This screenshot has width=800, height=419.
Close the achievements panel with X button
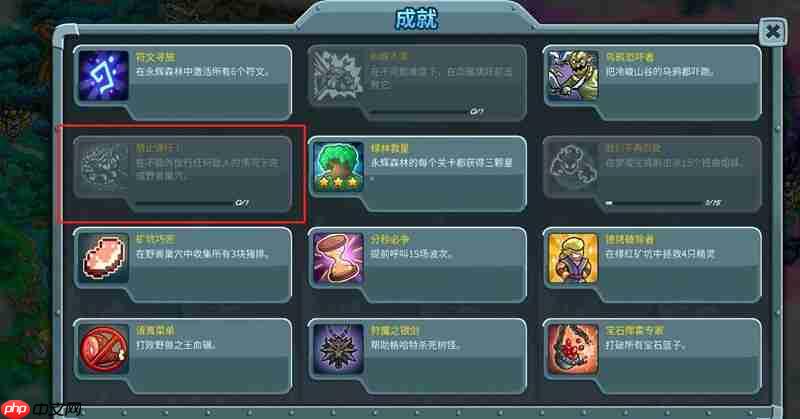pyautogui.click(x=772, y=32)
